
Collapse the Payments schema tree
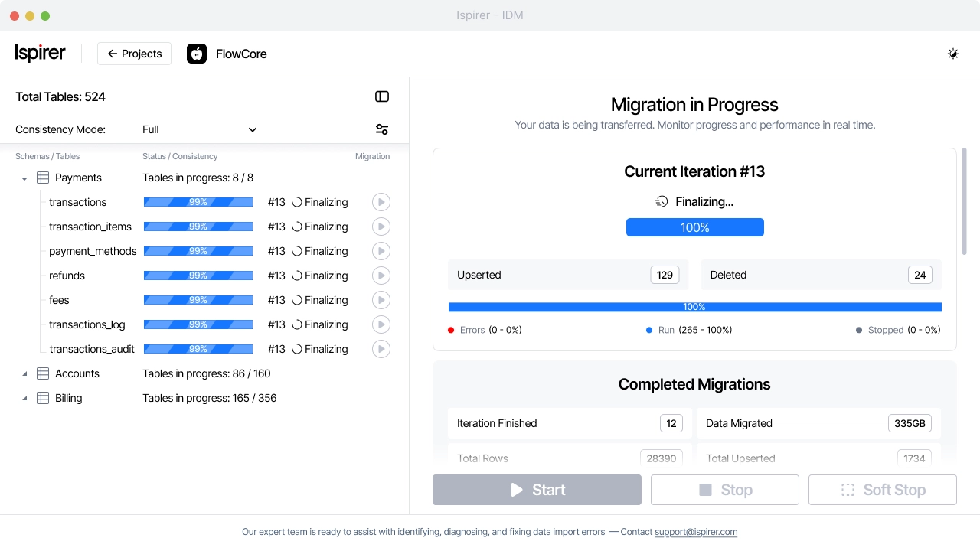24,178
